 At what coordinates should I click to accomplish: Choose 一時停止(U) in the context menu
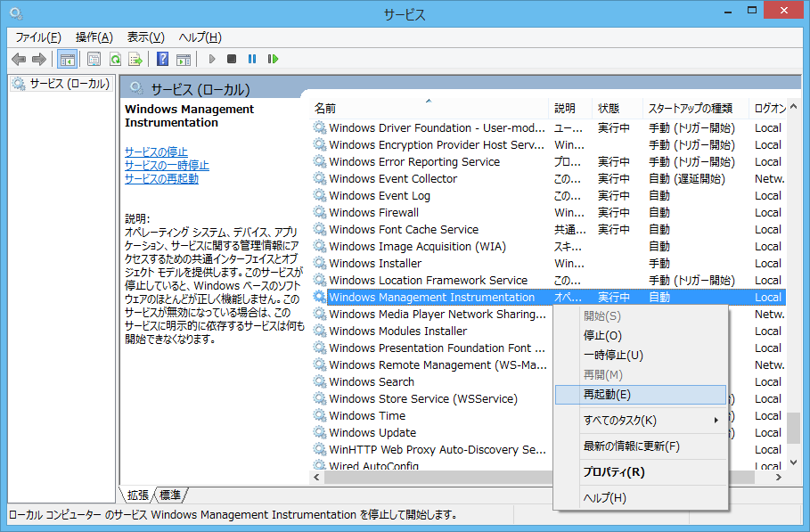[x=641, y=356]
